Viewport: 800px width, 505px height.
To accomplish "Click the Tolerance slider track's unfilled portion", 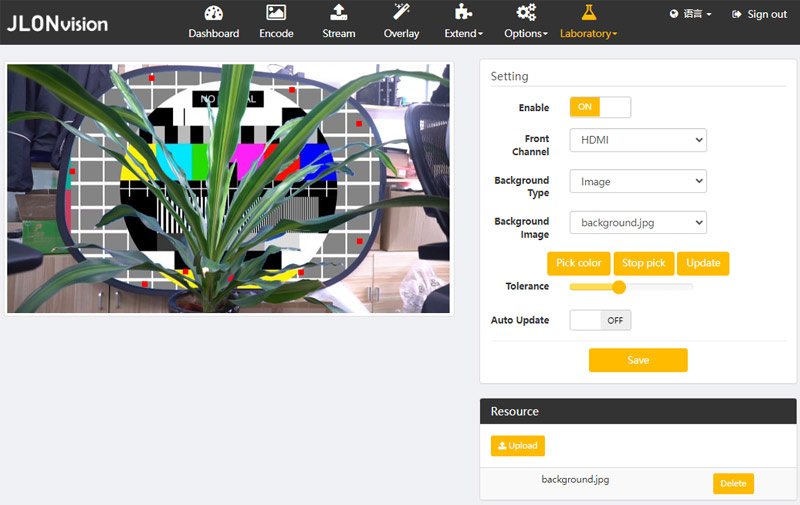I will tap(659, 287).
